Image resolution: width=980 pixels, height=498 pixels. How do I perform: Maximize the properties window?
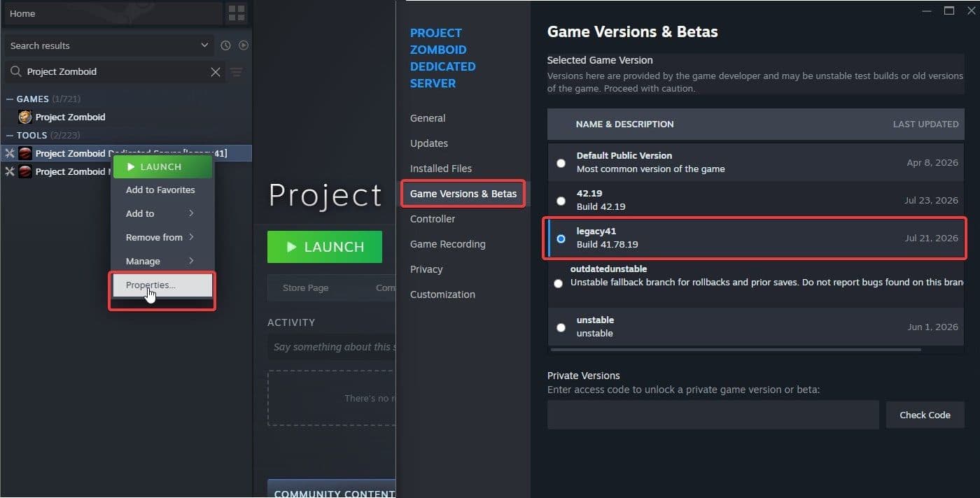tap(949, 10)
